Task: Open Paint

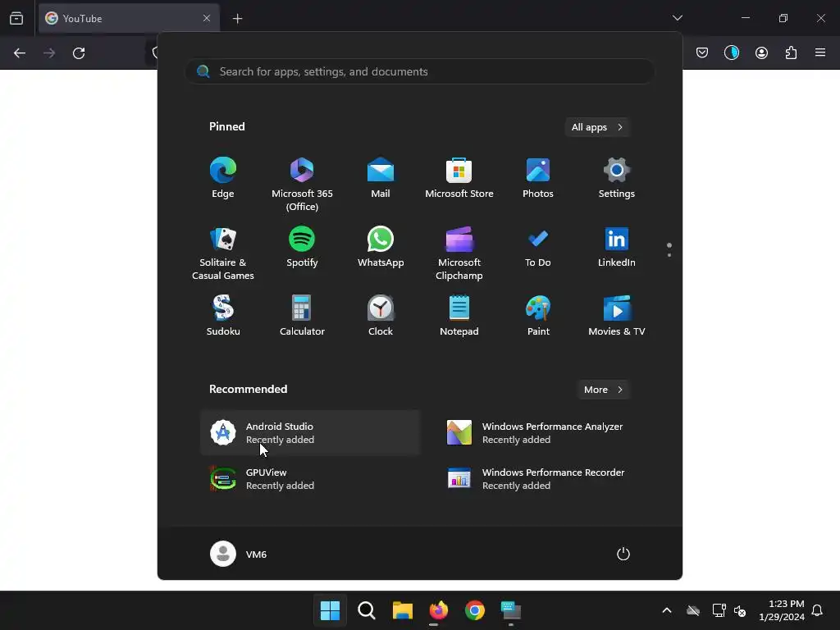Action: pyautogui.click(x=538, y=316)
